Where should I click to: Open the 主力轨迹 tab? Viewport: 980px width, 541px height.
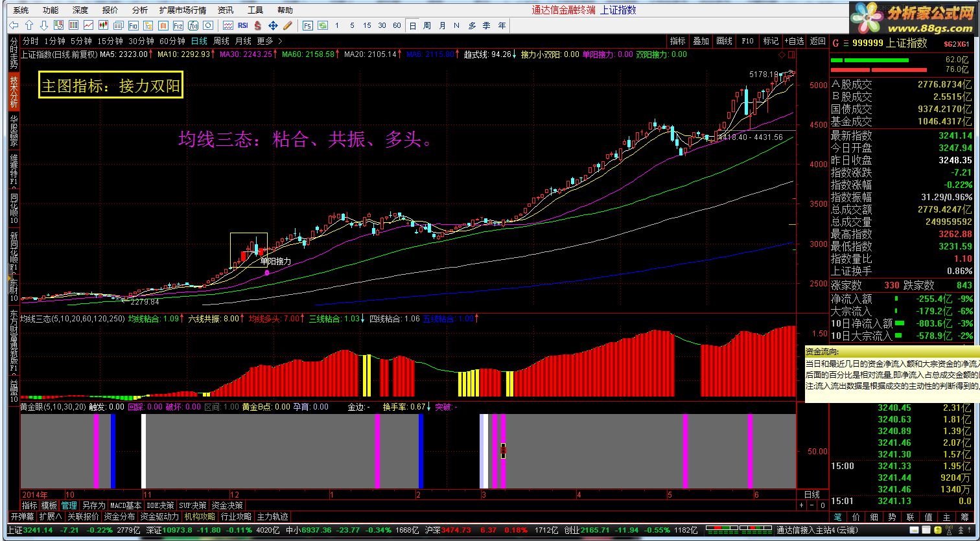272,516
